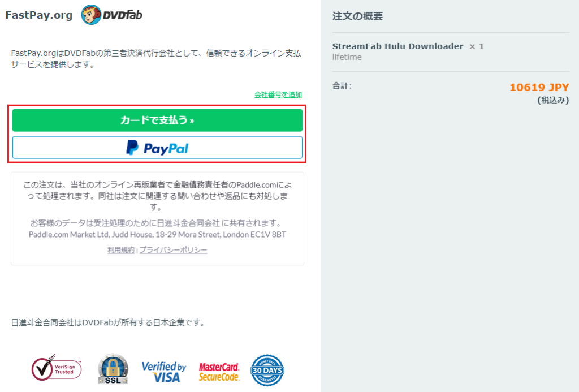Select StreamFab Hulu Downloader product name
The height and width of the screenshot is (392, 579).
(x=397, y=46)
